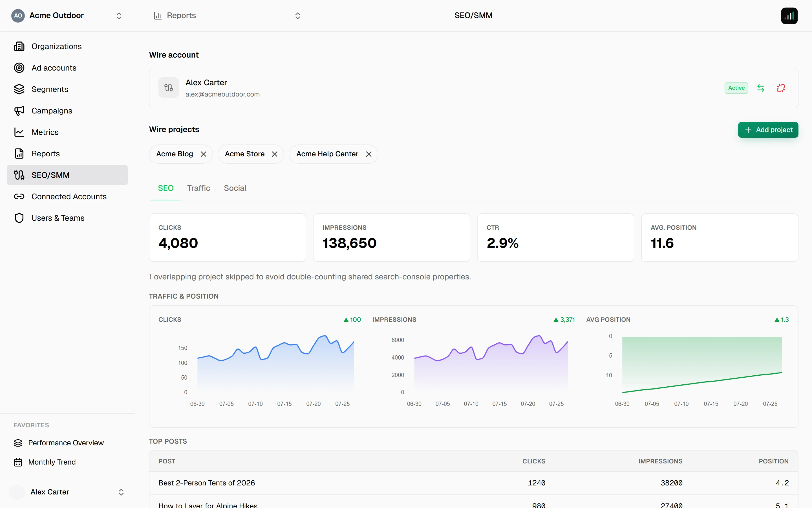
Task: Click the Clicks area chart
Action: (276, 364)
